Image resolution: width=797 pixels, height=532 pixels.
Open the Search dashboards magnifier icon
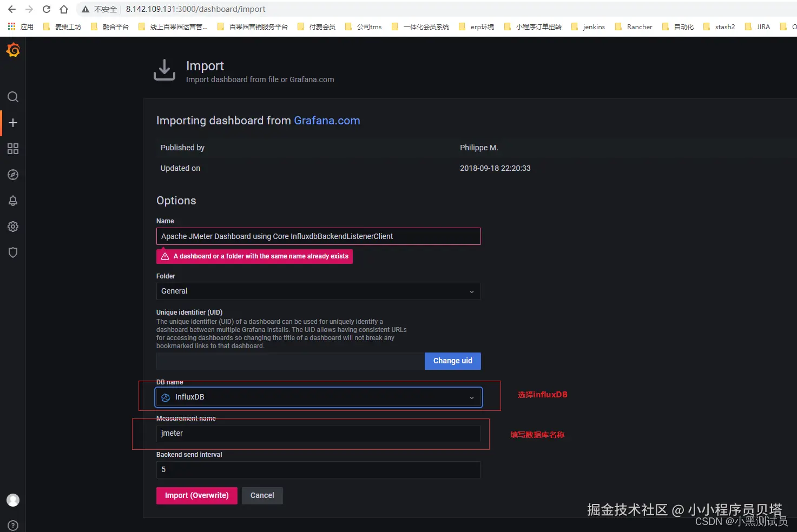13,97
